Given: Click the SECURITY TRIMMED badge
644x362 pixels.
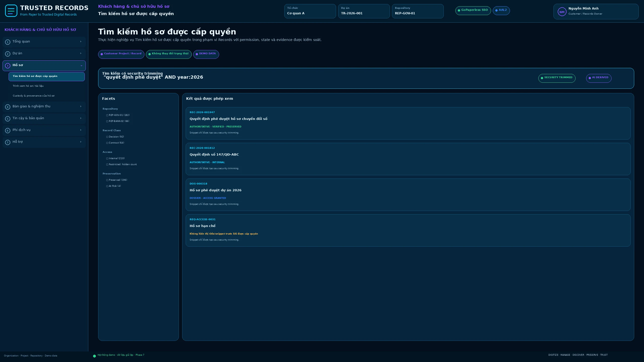Looking at the screenshot, I should coord(557,78).
